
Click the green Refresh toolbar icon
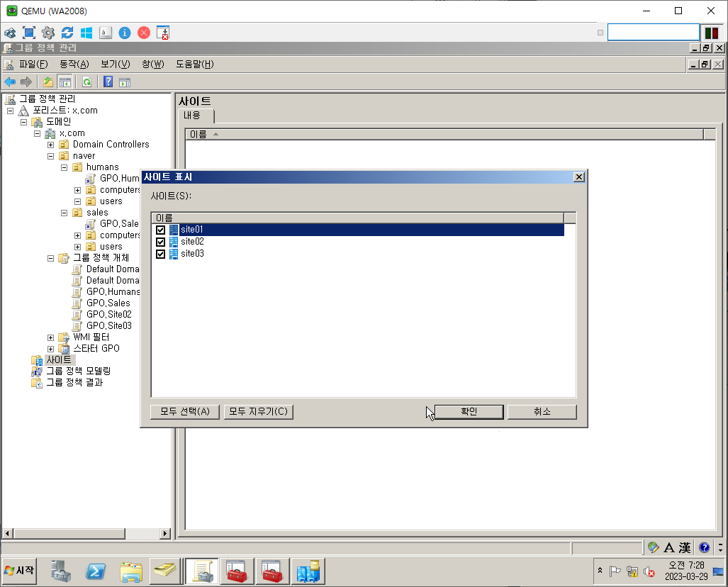86,82
